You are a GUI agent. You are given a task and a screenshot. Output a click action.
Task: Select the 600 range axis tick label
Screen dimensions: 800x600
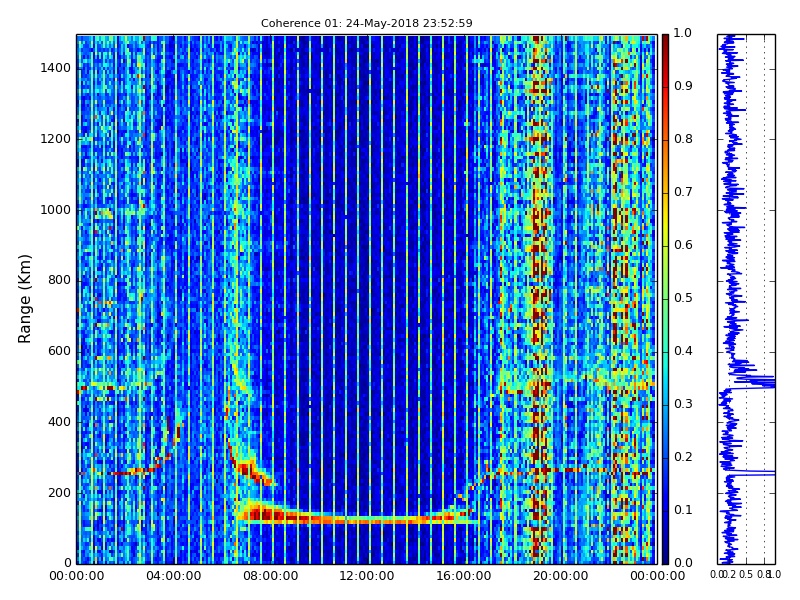tap(60, 351)
